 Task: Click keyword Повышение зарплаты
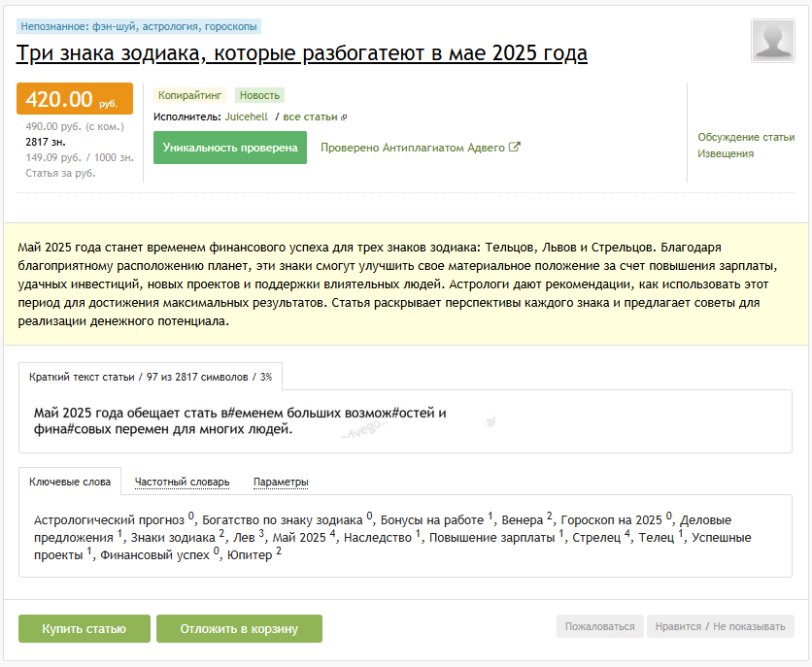coord(492,538)
